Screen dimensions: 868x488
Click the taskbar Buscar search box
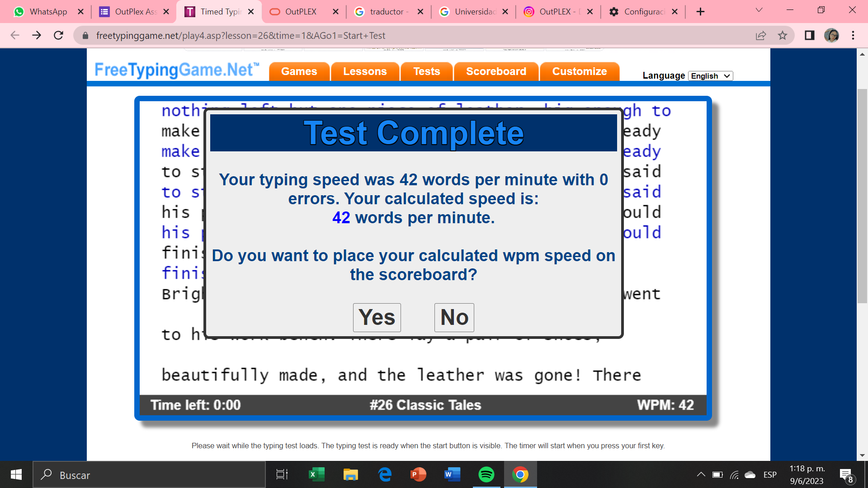[x=149, y=474]
